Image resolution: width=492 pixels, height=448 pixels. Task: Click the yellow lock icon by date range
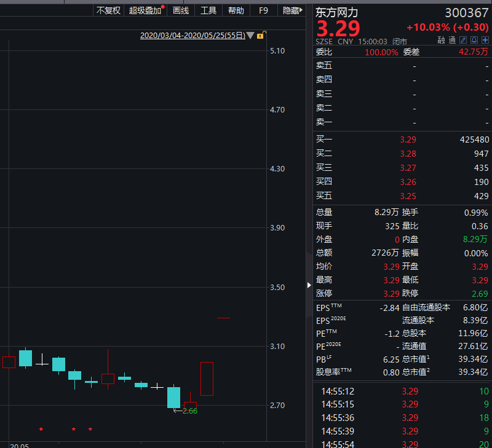[x=261, y=35]
